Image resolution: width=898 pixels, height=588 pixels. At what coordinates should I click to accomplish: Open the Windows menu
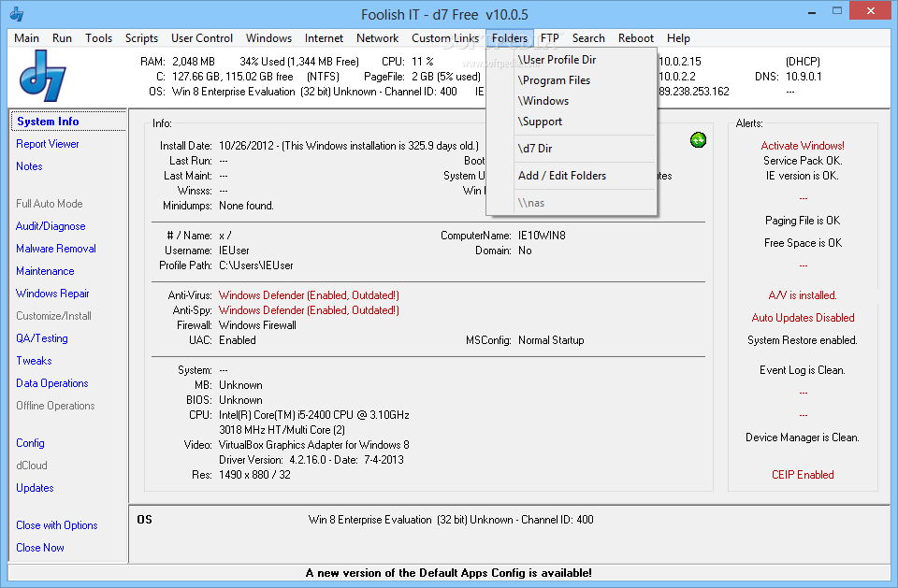tap(268, 38)
